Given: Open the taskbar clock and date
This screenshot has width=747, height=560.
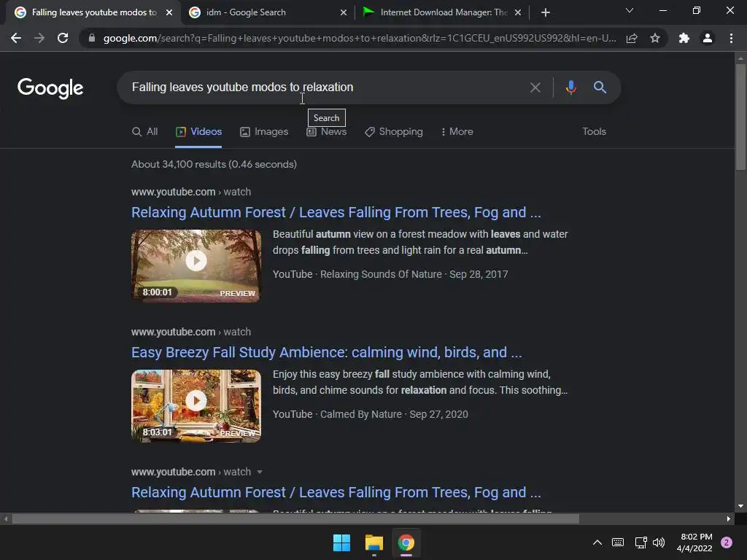Looking at the screenshot, I should [x=695, y=542].
